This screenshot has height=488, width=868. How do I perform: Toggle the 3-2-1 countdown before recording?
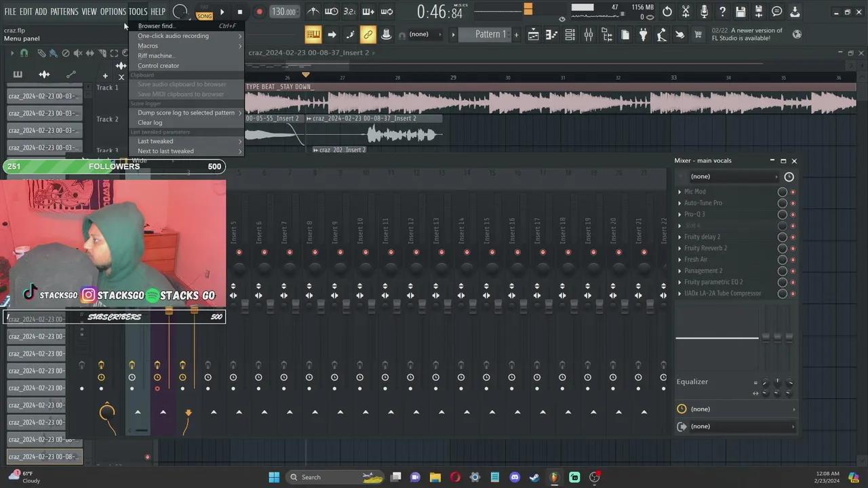(x=349, y=12)
